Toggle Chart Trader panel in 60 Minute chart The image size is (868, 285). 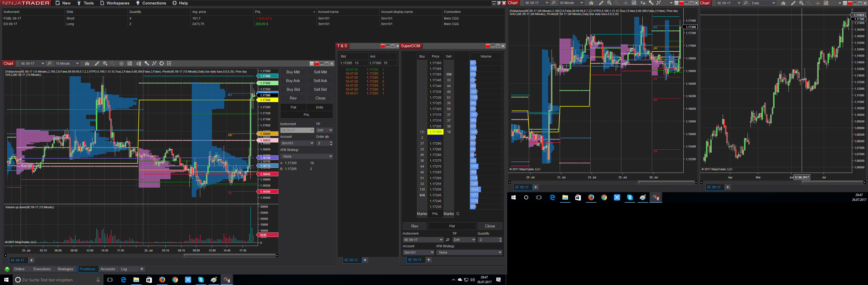coord(643,3)
